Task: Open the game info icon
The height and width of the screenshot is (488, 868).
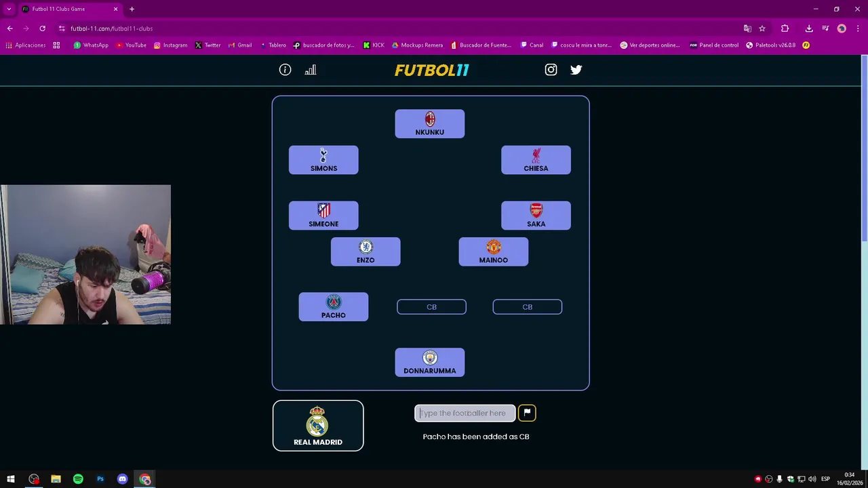Action: [285, 70]
